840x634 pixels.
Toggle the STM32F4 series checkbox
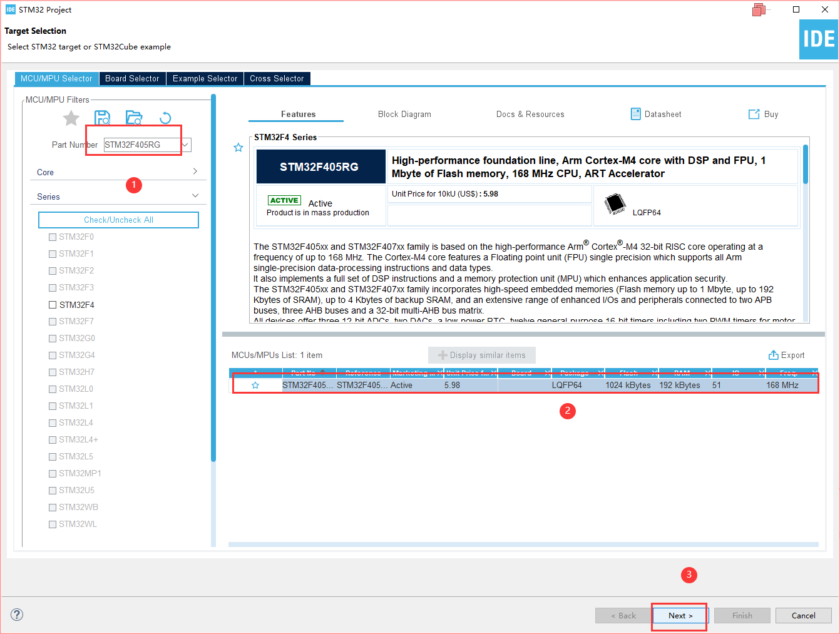click(x=53, y=305)
